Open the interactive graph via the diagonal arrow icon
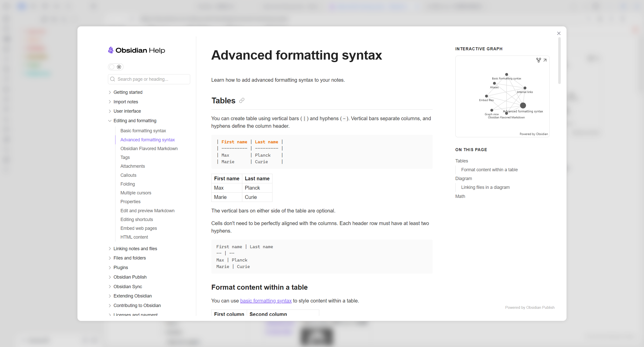Viewport: 644px width, 347px height. tap(545, 60)
